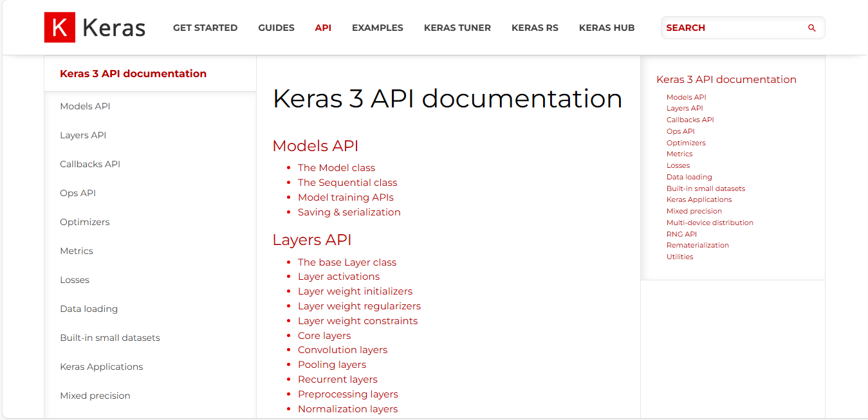Click the search magnifier icon
The image size is (868, 420).
point(811,28)
